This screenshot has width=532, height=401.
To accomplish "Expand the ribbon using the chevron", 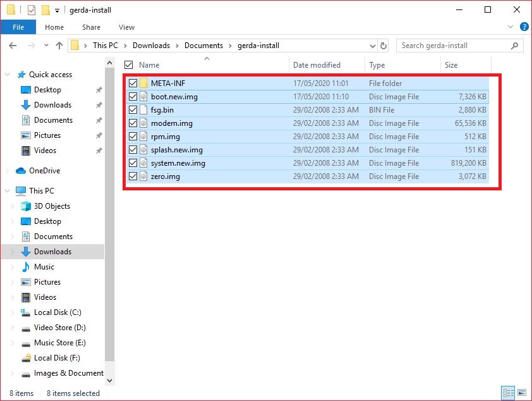I will coord(510,27).
